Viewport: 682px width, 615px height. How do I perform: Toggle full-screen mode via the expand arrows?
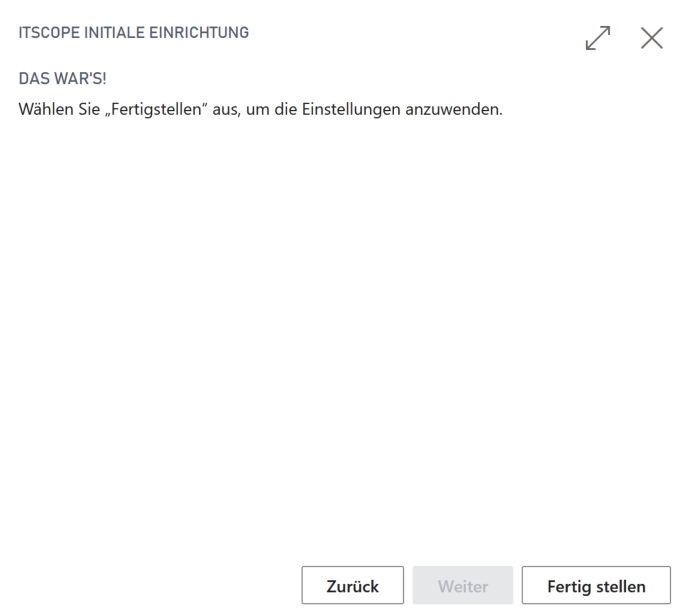[598, 38]
